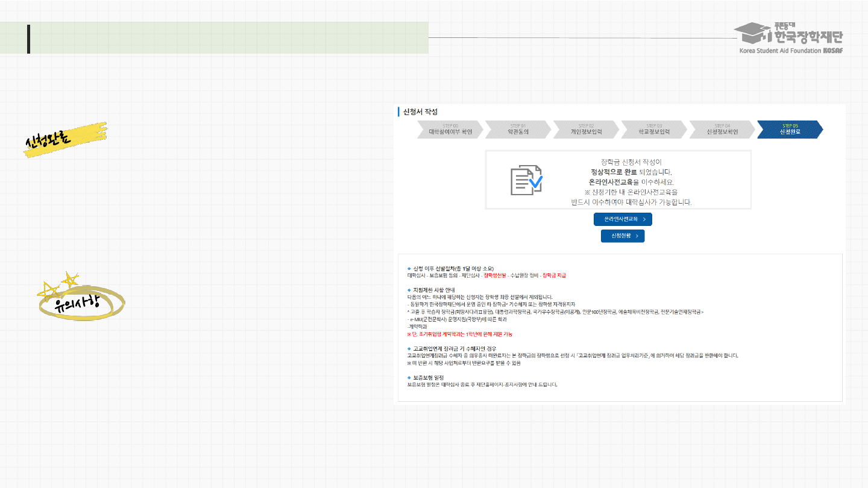Screen dimensions: 868x488
Task: Go to STEP 01 약관동의 step
Action: click(x=518, y=129)
